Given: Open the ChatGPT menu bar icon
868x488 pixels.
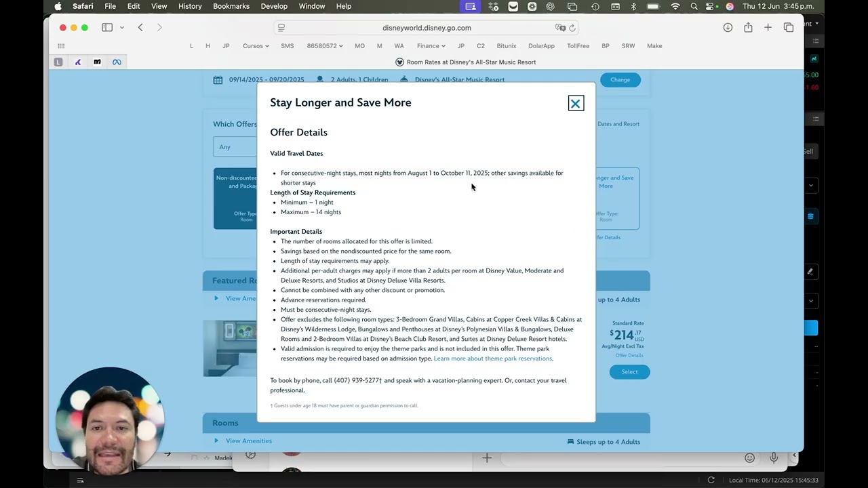Looking at the screenshot, I should pyautogui.click(x=550, y=7).
